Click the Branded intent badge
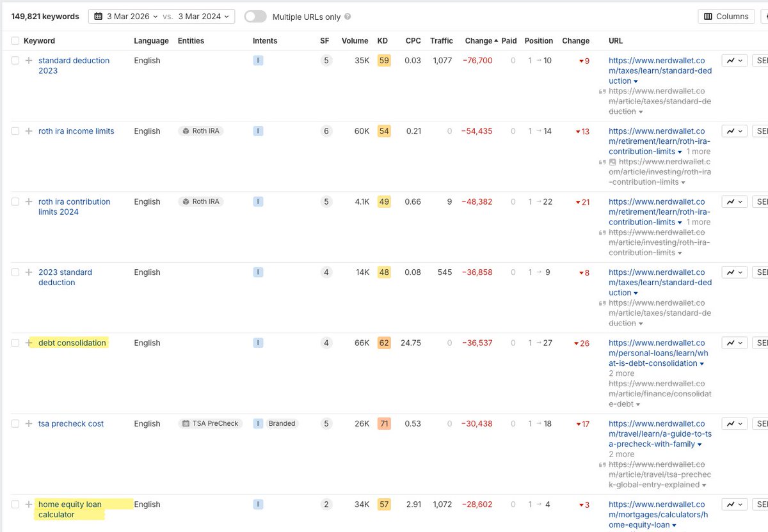The height and width of the screenshot is (532, 768). click(282, 424)
